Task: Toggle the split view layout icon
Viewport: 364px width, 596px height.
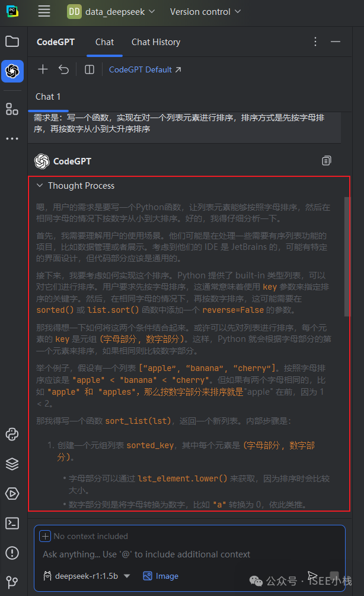Action: (x=90, y=69)
